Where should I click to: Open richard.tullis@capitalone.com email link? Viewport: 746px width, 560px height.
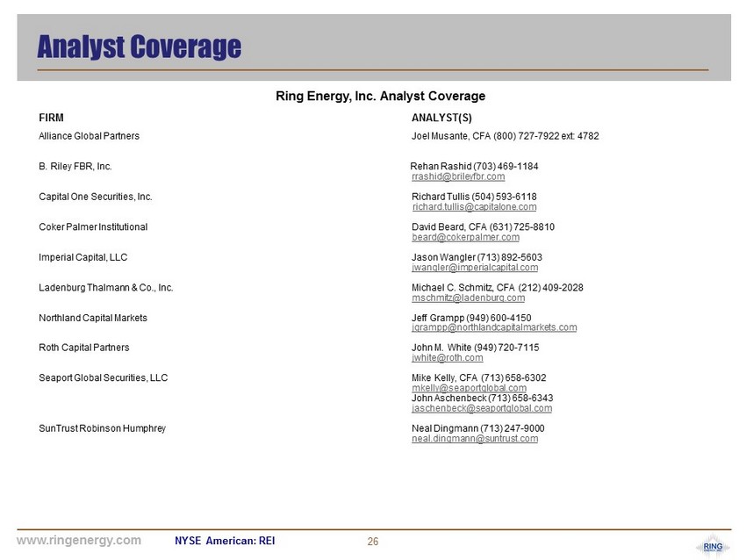[x=474, y=207]
